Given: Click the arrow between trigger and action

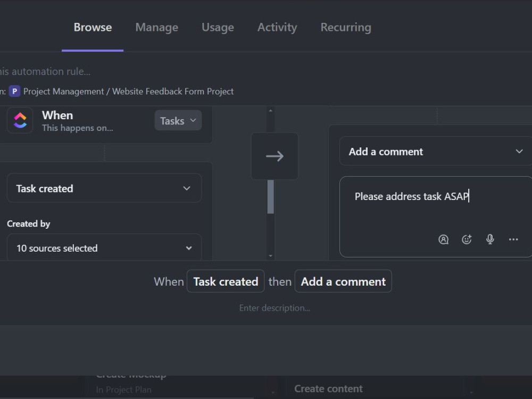Looking at the screenshot, I should pos(275,156).
